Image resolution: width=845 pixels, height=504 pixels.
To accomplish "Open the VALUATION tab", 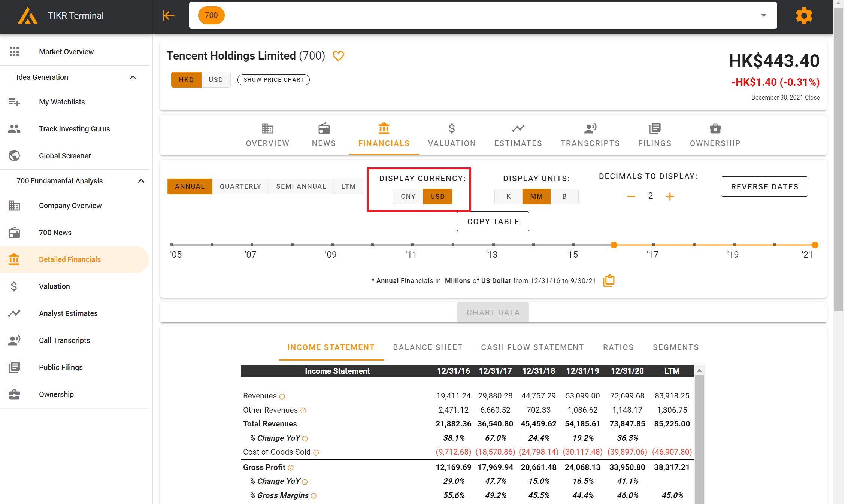I will click(x=452, y=135).
